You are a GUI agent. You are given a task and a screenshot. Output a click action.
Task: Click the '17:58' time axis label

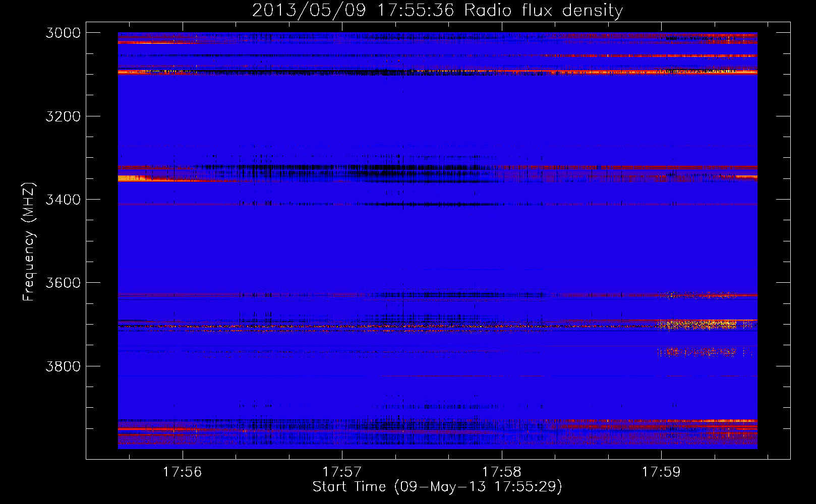[x=502, y=472]
